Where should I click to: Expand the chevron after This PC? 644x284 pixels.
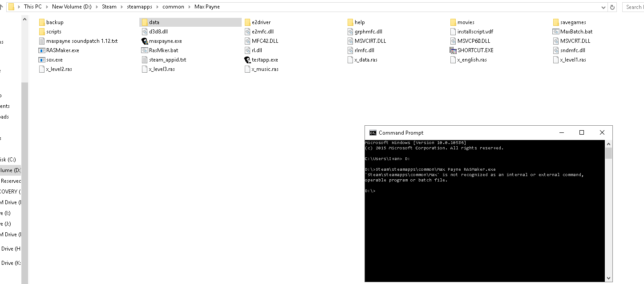click(47, 7)
